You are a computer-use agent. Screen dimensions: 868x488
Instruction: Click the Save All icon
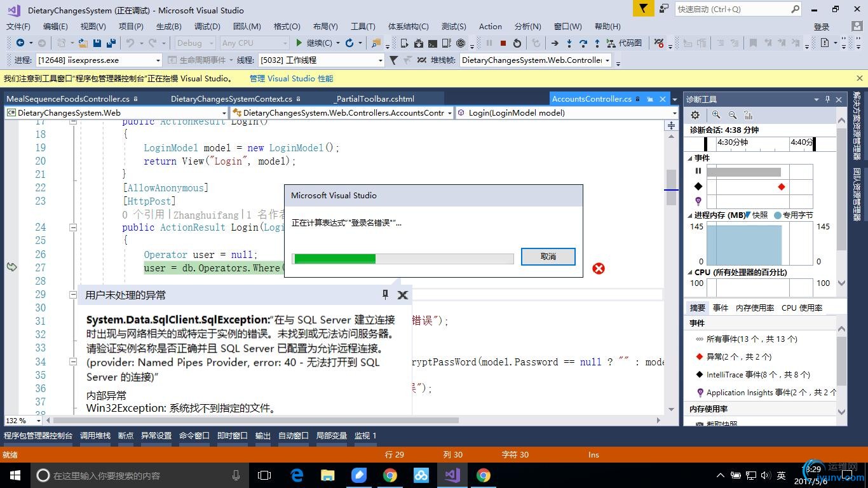(111, 43)
